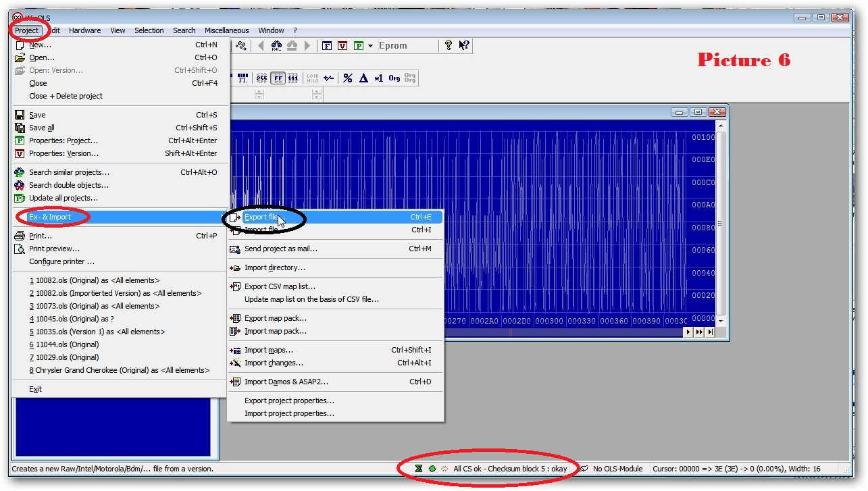Open the Project menu
868x491 pixels.
[27, 30]
